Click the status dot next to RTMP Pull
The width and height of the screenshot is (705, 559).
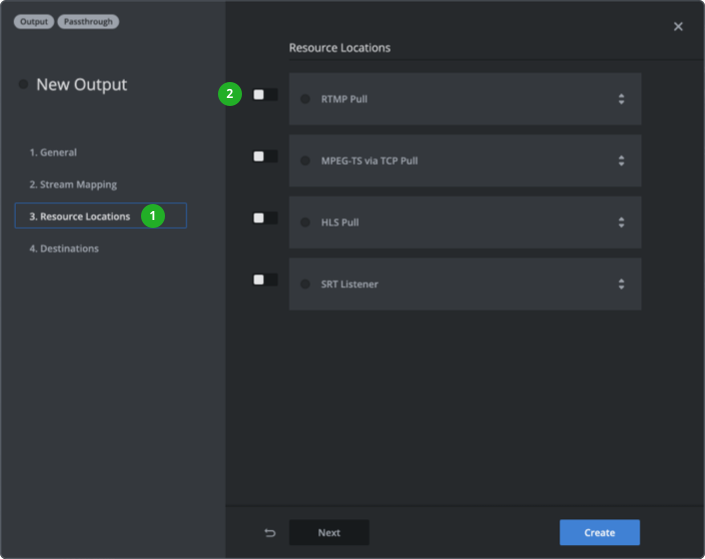pos(305,99)
